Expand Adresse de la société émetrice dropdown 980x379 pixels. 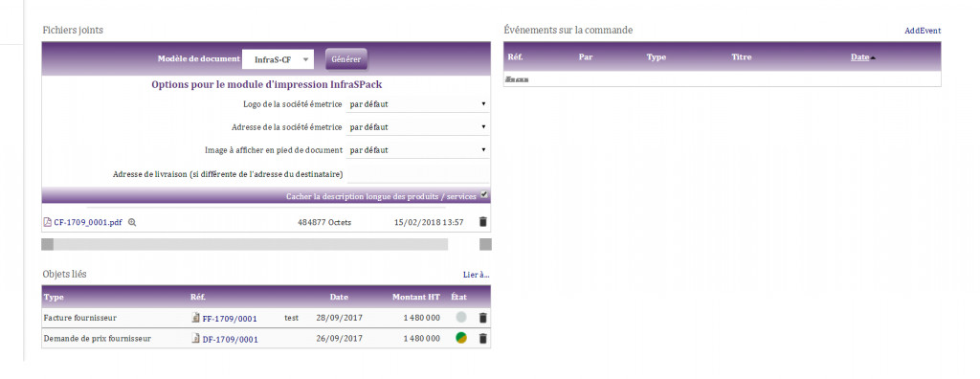(x=417, y=127)
